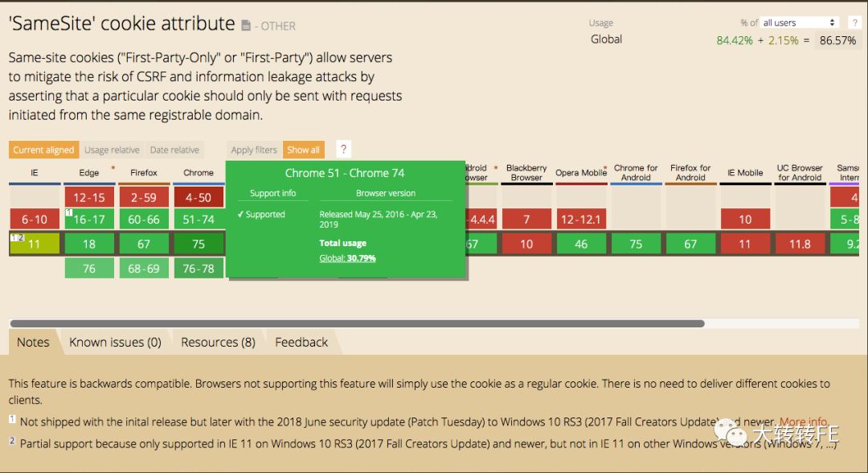
Task: Switch to Usage relative view
Action: click(112, 150)
